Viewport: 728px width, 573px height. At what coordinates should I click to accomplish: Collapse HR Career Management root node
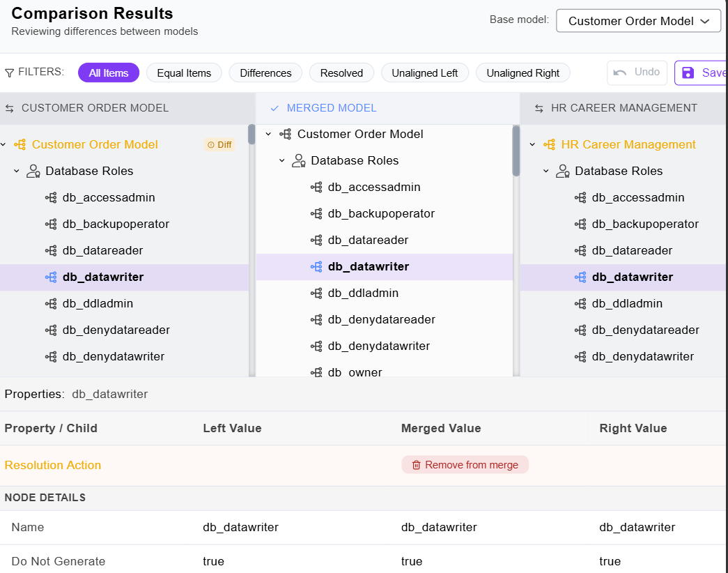532,144
